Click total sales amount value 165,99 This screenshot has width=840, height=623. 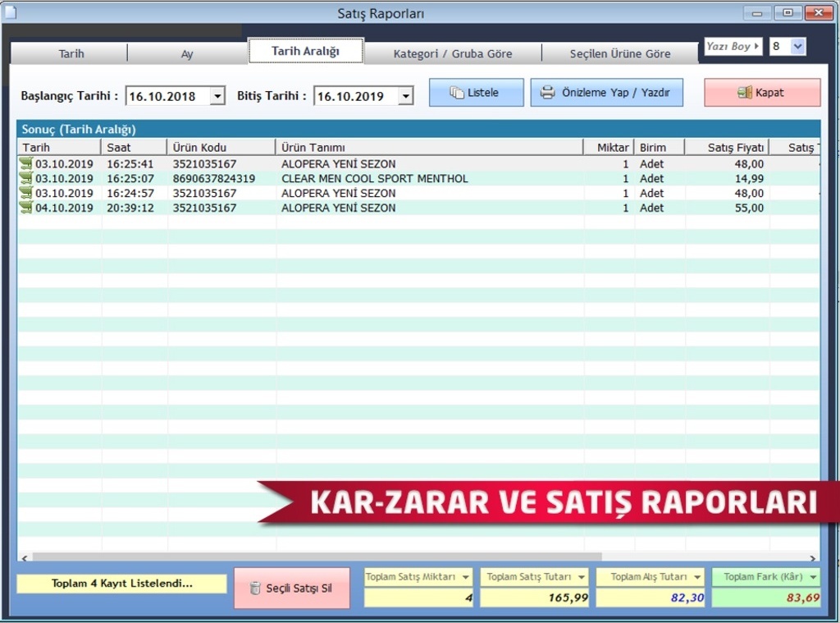point(534,598)
